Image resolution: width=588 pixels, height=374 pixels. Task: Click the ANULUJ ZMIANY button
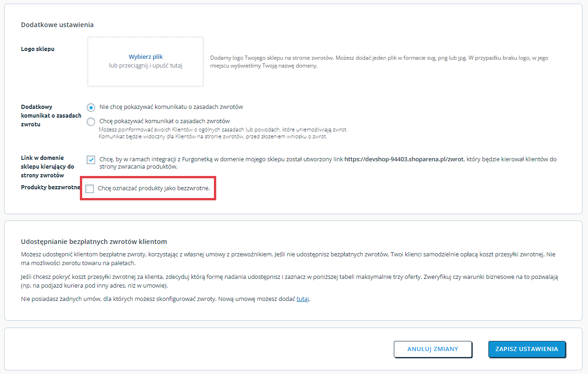433,349
